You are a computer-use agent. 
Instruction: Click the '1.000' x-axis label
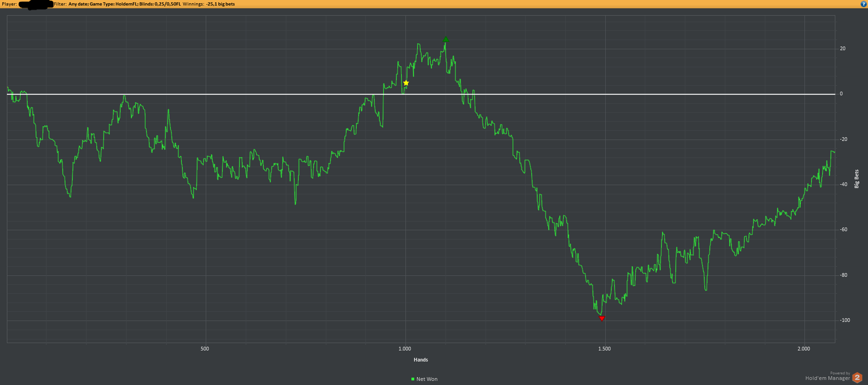(405, 349)
